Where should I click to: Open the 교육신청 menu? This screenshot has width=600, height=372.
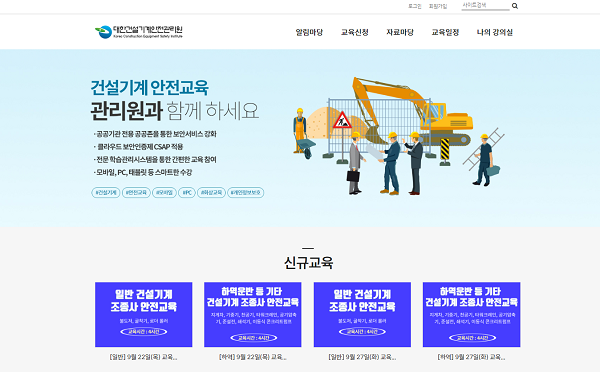coord(354,32)
